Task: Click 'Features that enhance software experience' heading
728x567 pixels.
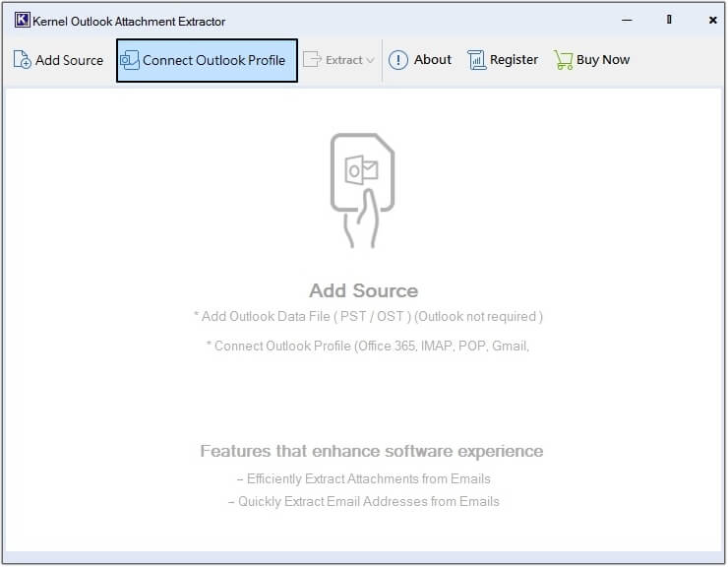Action: 372,451
